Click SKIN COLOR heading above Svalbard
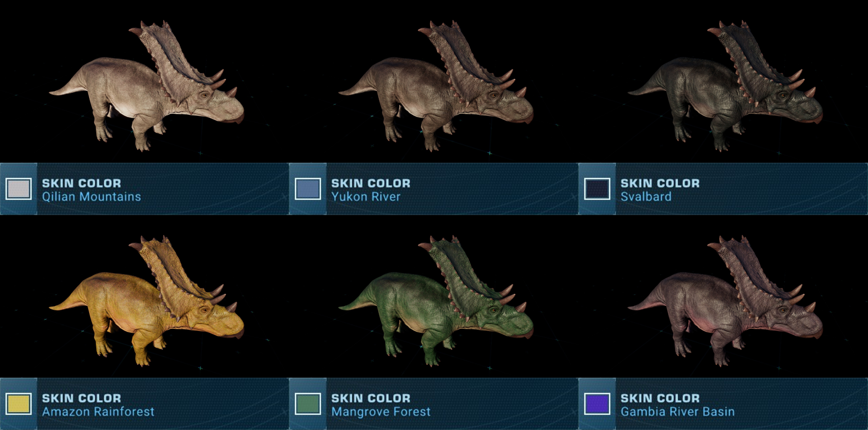The height and width of the screenshot is (430, 868). pos(660,183)
